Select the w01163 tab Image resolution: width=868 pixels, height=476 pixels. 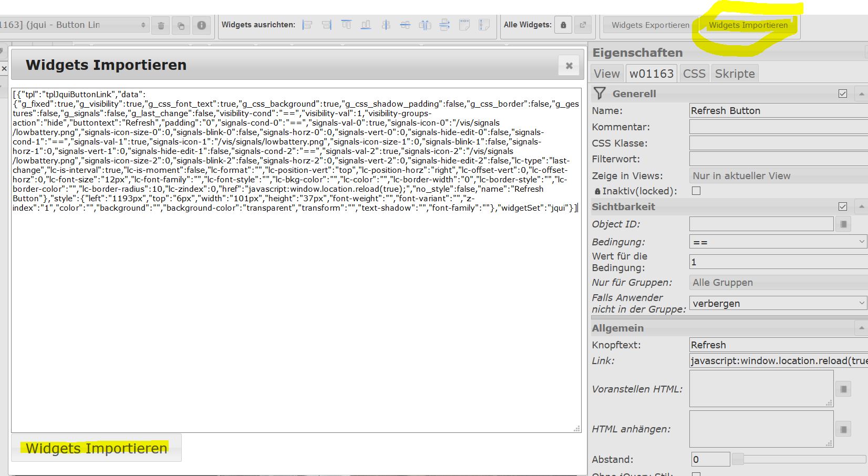point(652,74)
